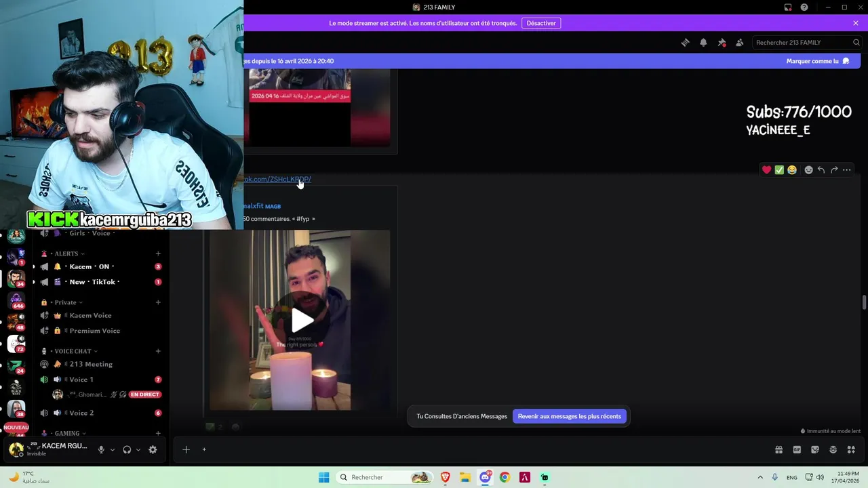Open the top video thumbnail dated 2026 04 16
Image resolution: width=868 pixels, height=488 pixels.
click(x=300, y=107)
